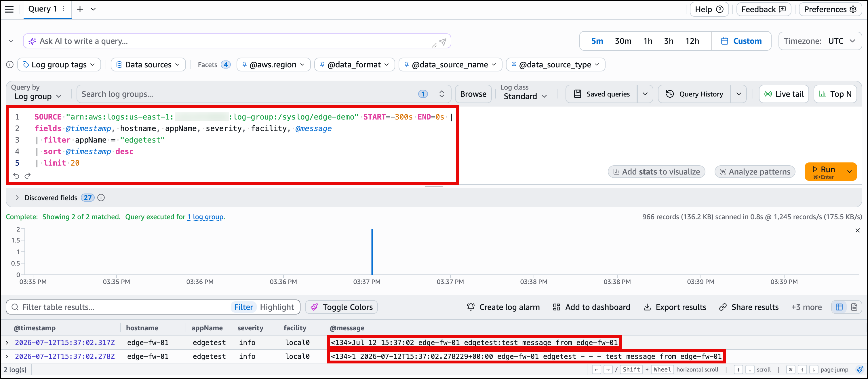Open the Timezone UTC dropdown
This screenshot has height=379, width=868.
point(820,41)
